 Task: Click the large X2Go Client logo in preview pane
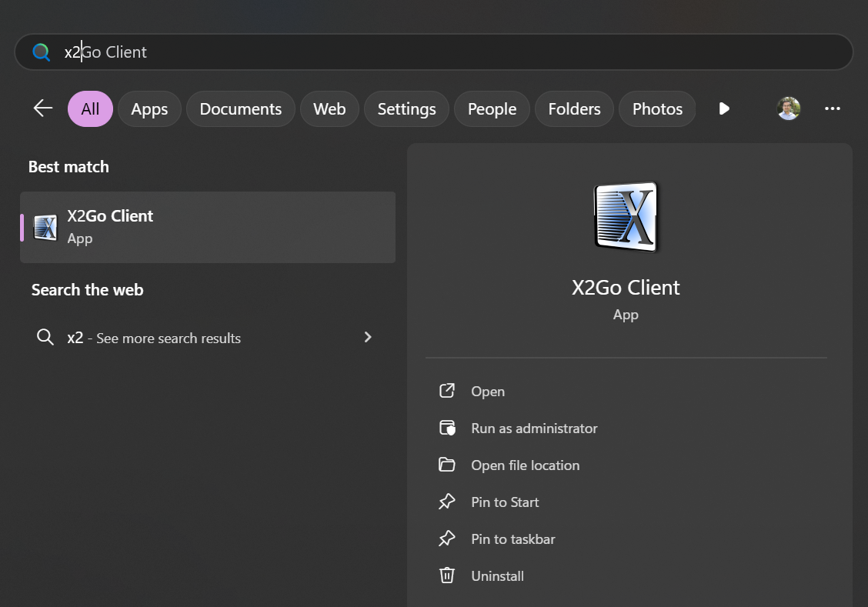point(626,218)
